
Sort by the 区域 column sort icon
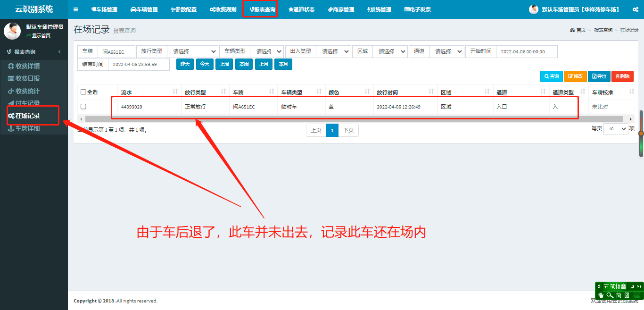(487, 92)
